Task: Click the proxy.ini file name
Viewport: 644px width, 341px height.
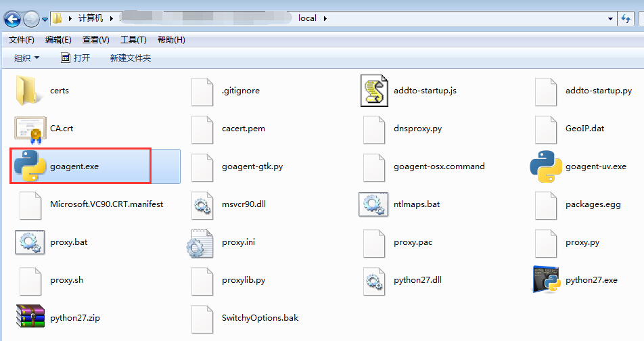Action: tap(238, 242)
